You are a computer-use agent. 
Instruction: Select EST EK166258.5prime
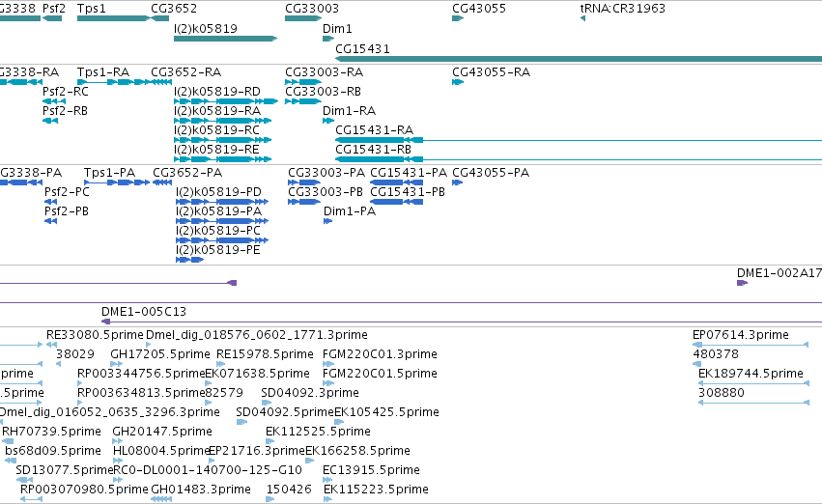point(309,462)
